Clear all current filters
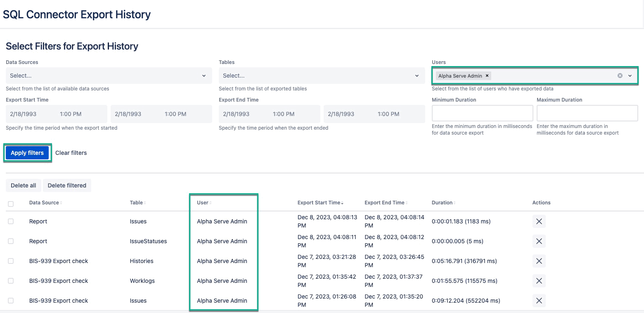The height and width of the screenshot is (313, 644). tap(71, 152)
